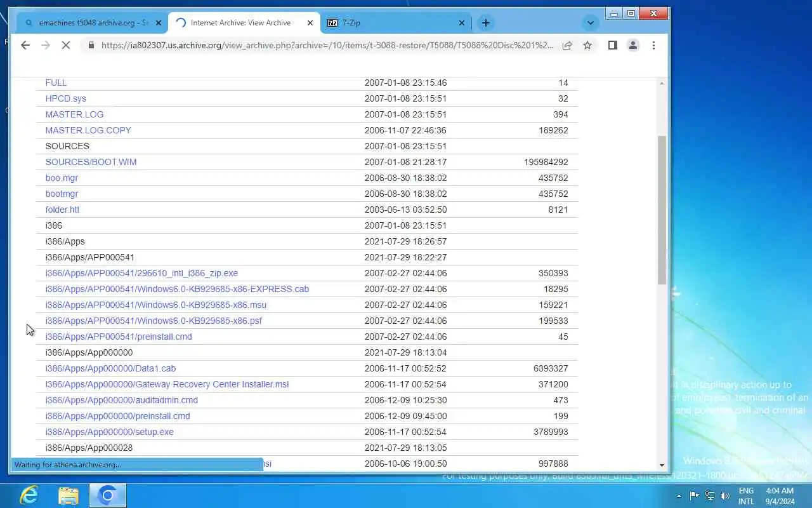This screenshot has width=812, height=508.
Task: Select date 2006-11-07 22:46:36
Action: tap(405, 130)
